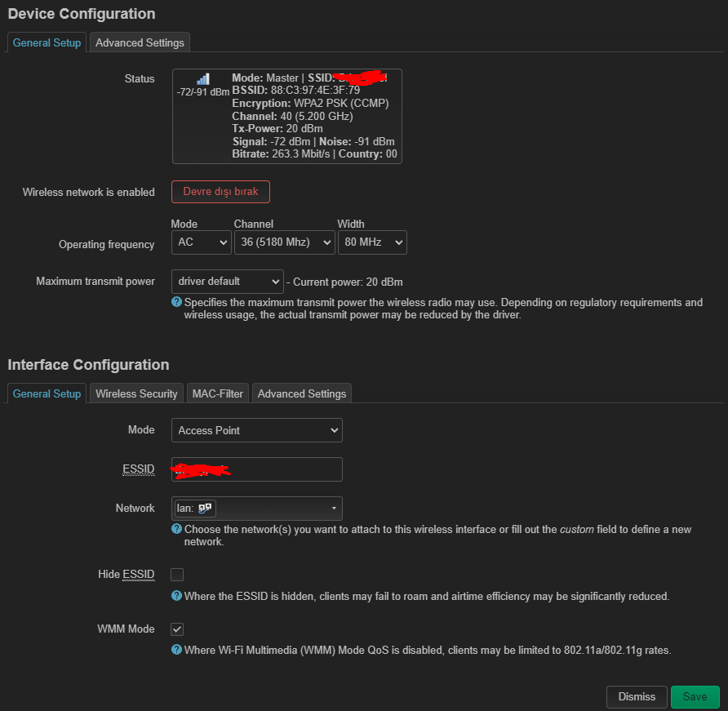
Task: Switch to the MAC-Filter tab
Action: [x=218, y=393]
